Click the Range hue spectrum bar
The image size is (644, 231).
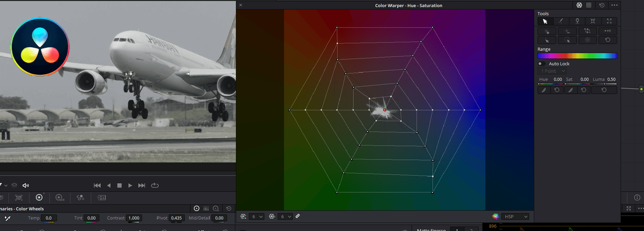coord(577,56)
